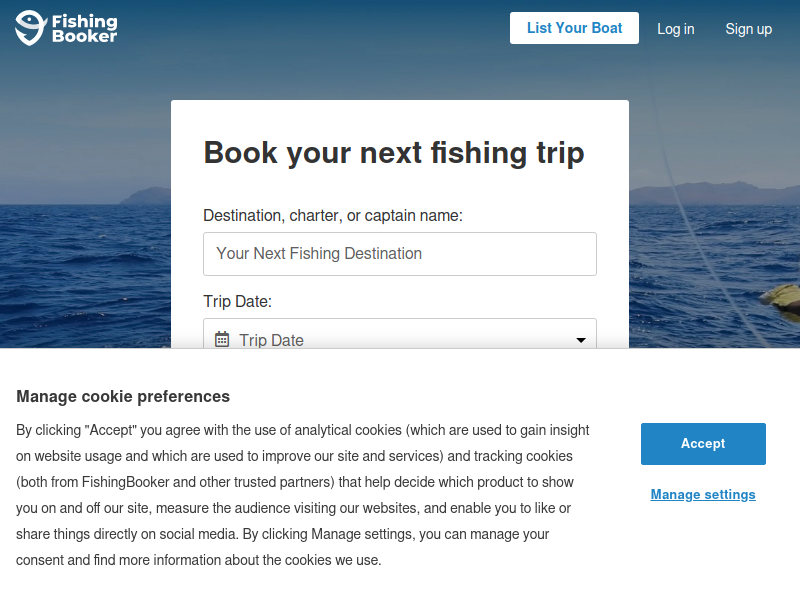Click the FishingBooker fish logo icon
This screenshot has height=600, width=800.
[30, 28]
